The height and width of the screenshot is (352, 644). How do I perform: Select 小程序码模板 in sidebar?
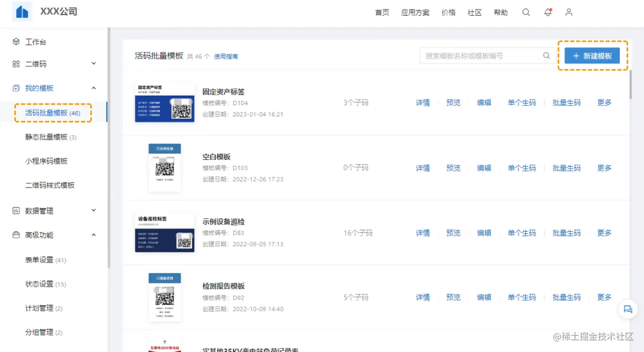46,161
